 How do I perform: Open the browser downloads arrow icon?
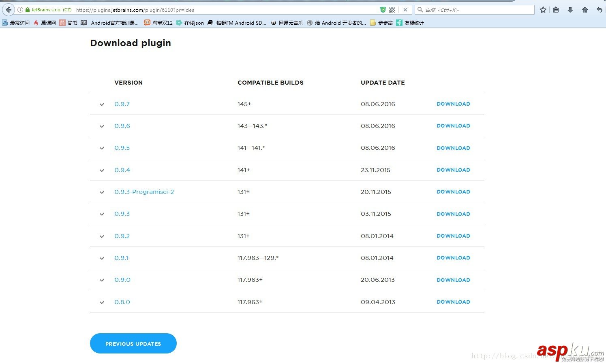point(570,10)
